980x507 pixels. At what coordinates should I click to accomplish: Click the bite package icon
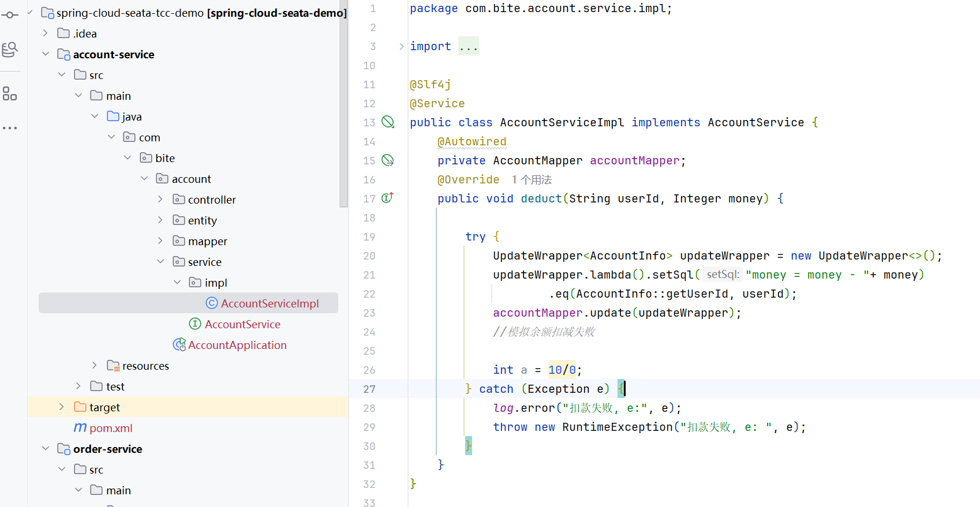(x=146, y=157)
